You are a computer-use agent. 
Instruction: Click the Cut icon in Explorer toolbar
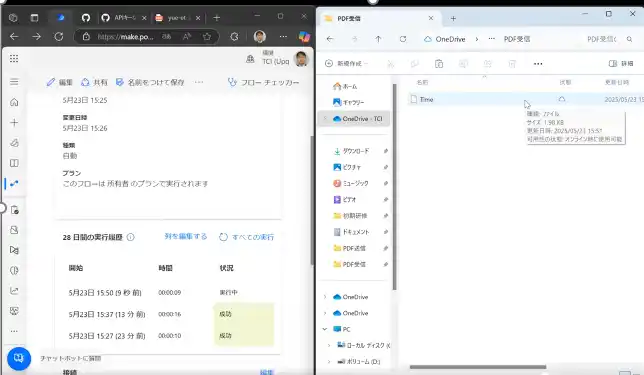pos(390,64)
